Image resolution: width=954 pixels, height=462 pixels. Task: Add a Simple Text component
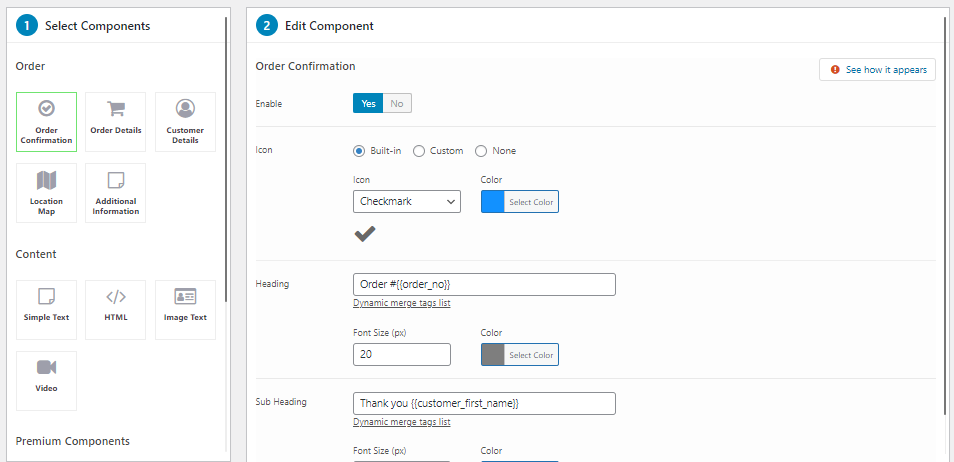point(46,310)
